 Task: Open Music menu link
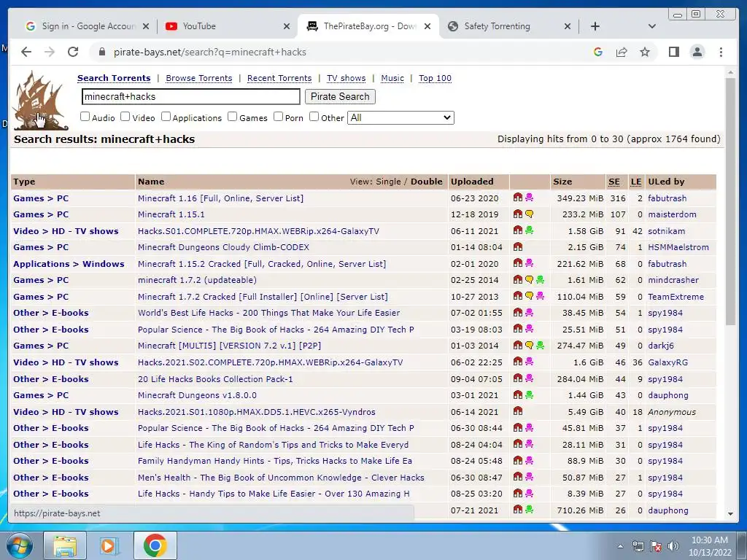(392, 78)
